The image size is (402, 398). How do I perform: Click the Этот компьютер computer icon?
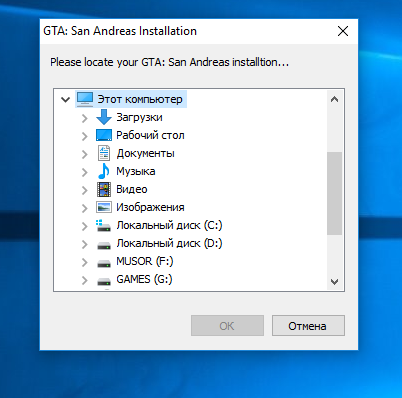point(85,99)
